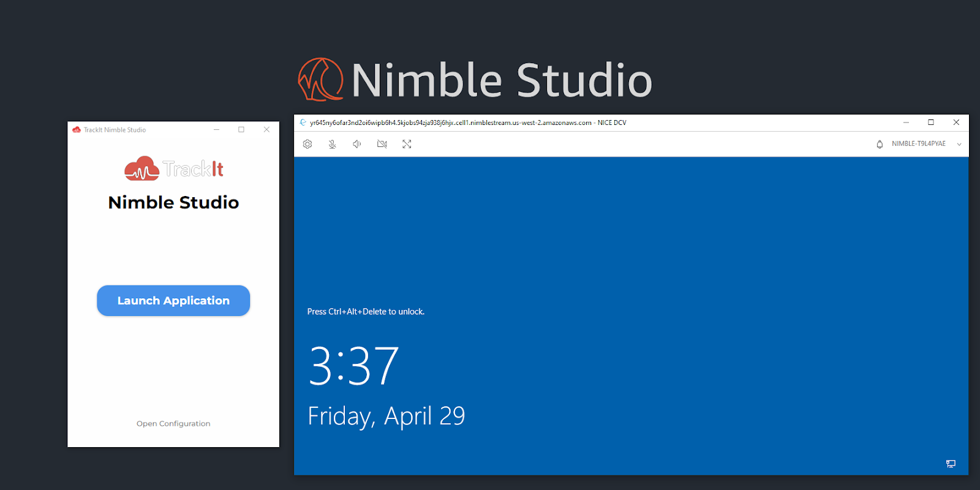Toggle the webcam icon in DCV toolbar
The height and width of the screenshot is (490, 980).
coord(382,144)
